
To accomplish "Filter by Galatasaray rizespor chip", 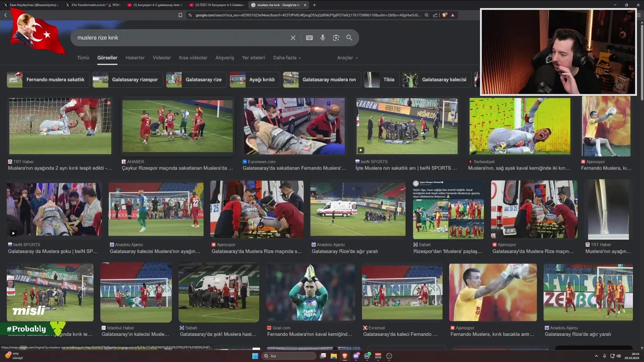I will pyautogui.click(x=128, y=79).
